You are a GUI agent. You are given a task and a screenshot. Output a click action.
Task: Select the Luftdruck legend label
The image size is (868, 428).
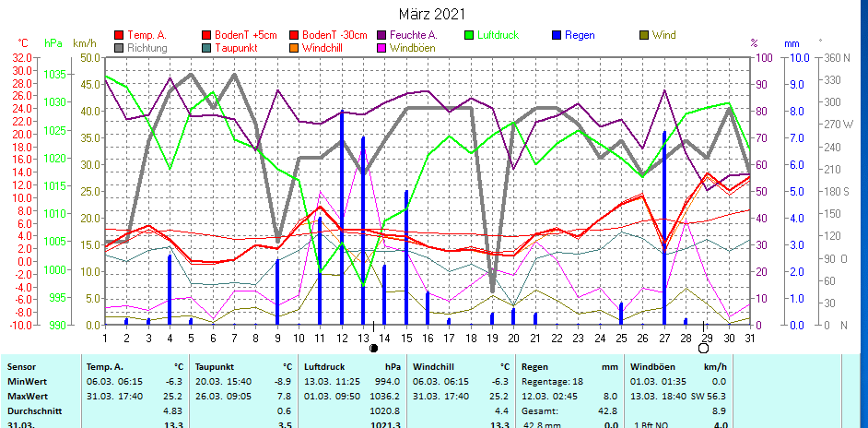pos(499,35)
